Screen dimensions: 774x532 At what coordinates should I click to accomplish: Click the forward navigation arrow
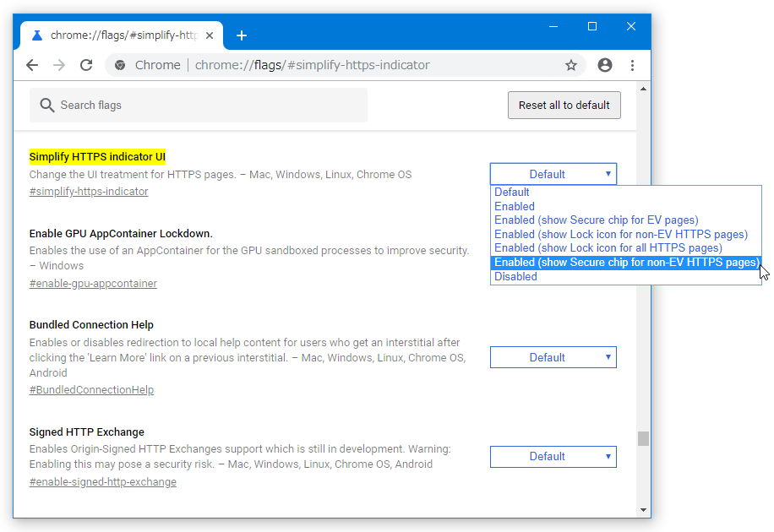[59, 65]
